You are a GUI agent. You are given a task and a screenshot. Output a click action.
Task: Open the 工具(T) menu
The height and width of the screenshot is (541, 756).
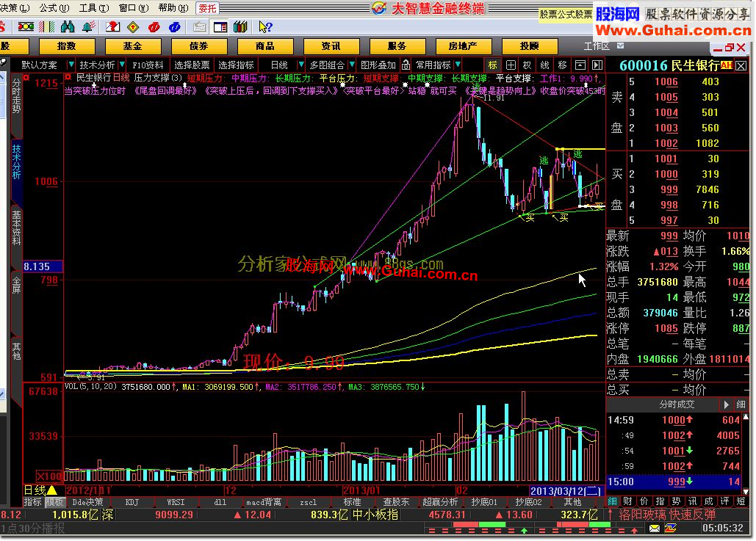(94, 8)
